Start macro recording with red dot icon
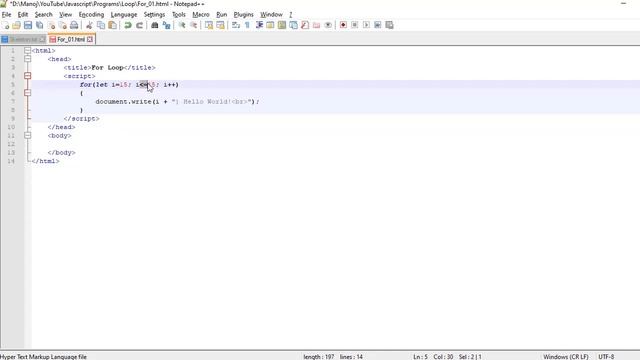Screen dimensions: 640x360 tap(343, 25)
